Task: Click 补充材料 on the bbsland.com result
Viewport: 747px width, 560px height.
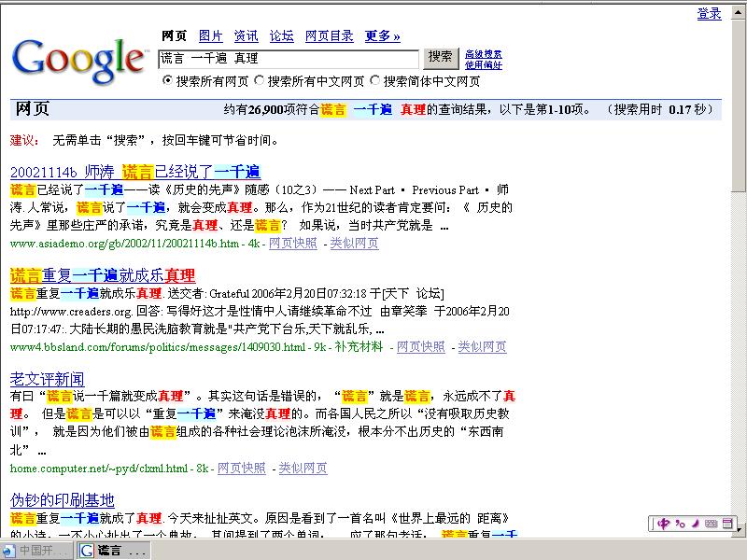Action: pos(359,346)
